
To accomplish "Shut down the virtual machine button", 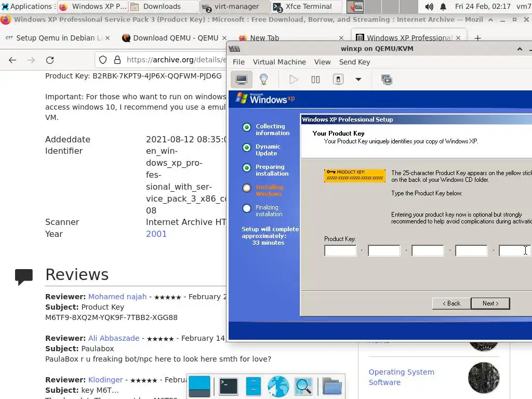I will (x=338, y=79).
